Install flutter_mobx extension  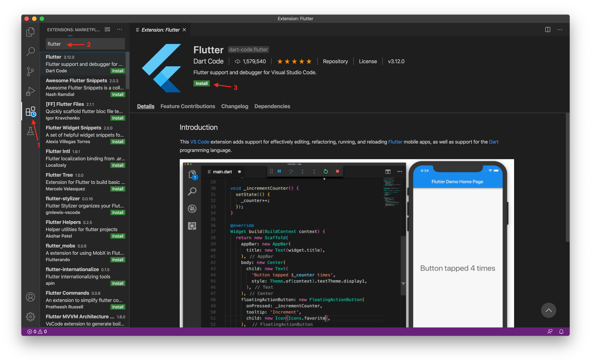click(x=118, y=259)
